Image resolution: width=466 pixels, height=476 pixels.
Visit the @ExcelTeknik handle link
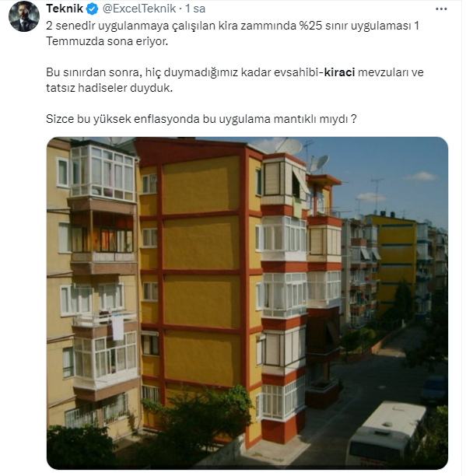[x=139, y=9]
